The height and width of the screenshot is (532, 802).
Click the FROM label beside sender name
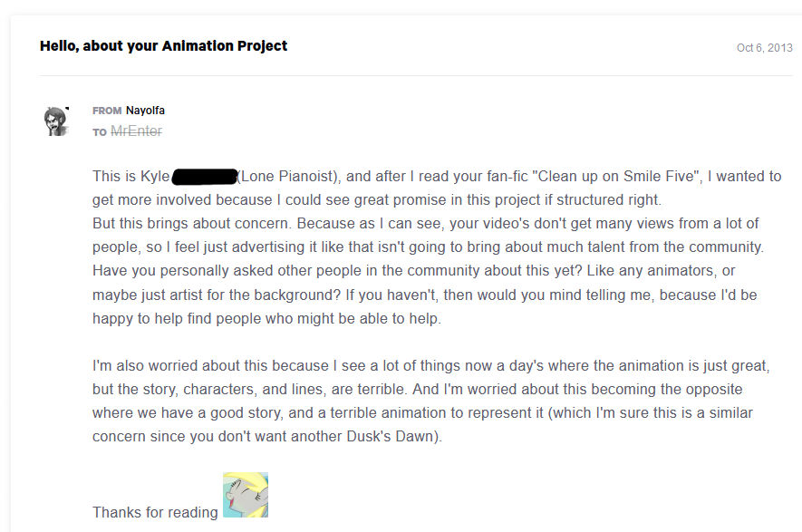click(107, 111)
